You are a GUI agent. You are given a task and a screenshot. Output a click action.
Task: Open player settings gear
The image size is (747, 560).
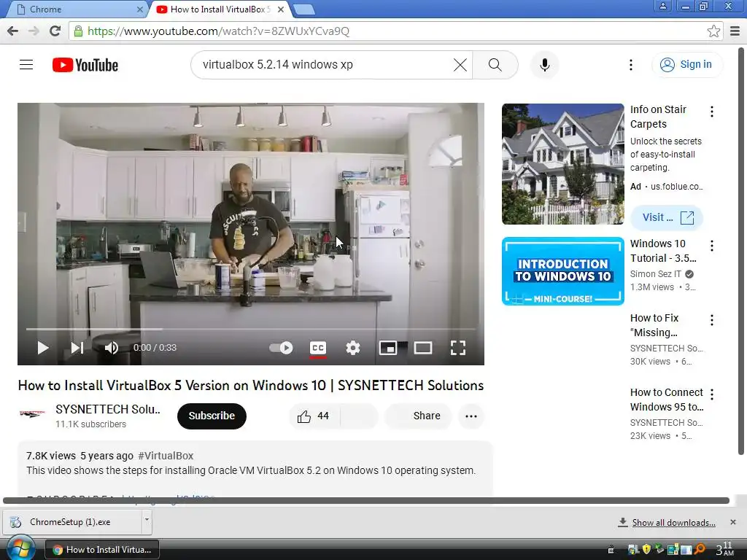pyautogui.click(x=352, y=348)
